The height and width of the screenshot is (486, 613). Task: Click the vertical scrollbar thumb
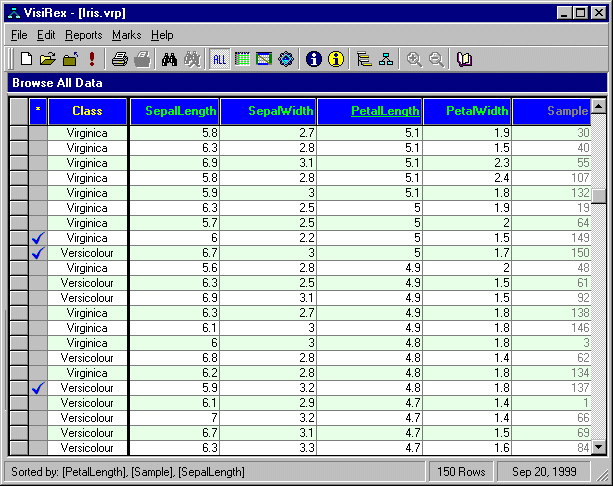(x=599, y=196)
